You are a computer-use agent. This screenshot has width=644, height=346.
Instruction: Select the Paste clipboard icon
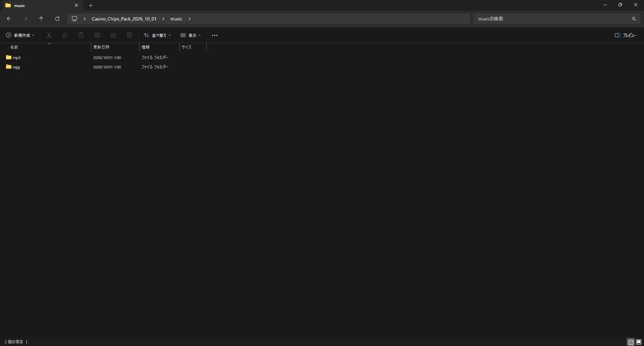click(81, 35)
